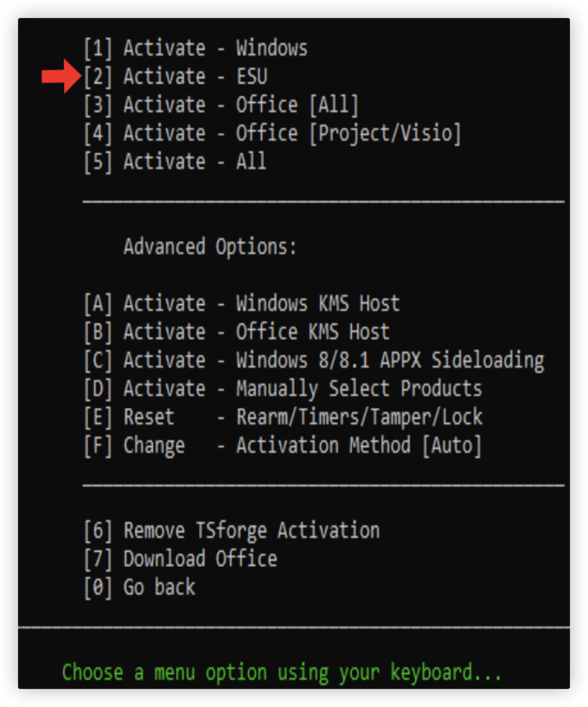The width and height of the screenshot is (588, 707).
Task: Click dashed separator above Remove TSforge
Action: click(x=323, y=484)
